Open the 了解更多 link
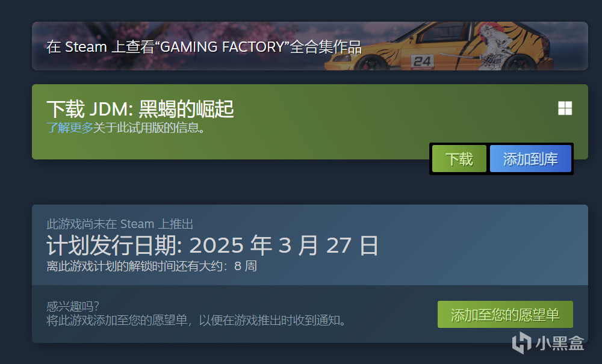This screenshot has width=602, height=364. tap(69, 128)
